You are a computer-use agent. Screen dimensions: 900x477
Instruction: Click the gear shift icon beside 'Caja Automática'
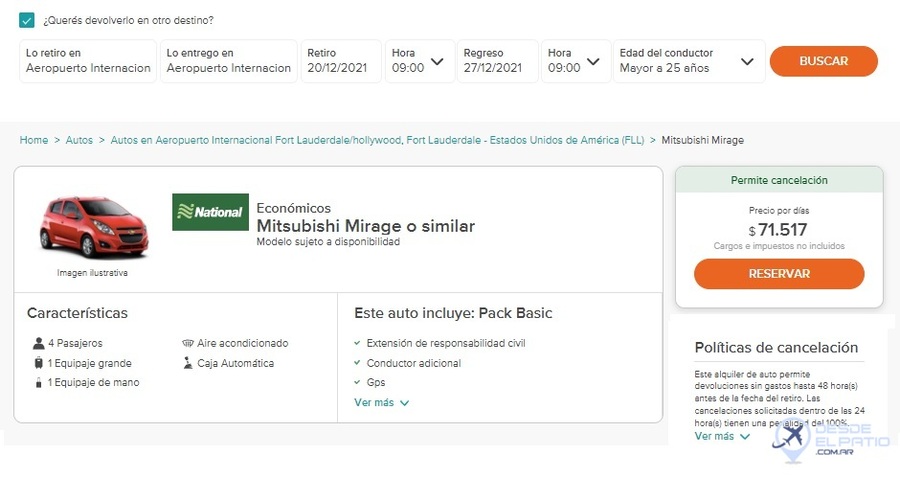pos(188,363)
